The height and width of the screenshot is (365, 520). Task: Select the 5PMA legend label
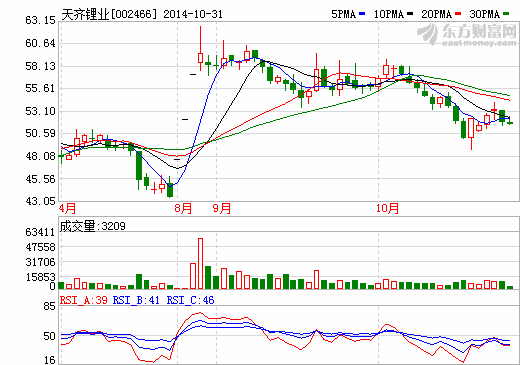[x=343, y=14]
